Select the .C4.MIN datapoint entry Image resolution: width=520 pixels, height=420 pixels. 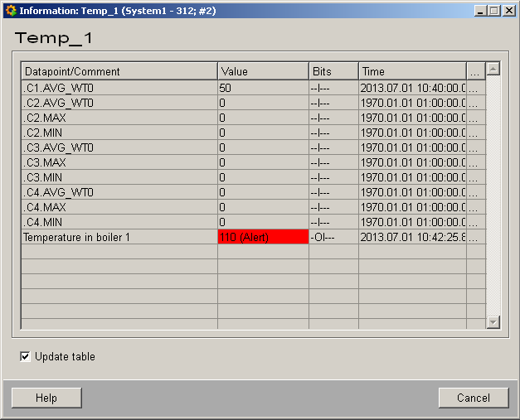pyautogui.click(x=119, y=222)
